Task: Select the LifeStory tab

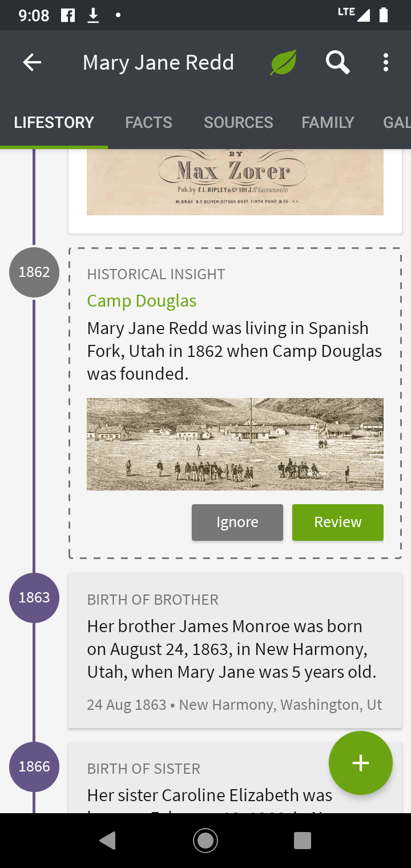Action: click(x=54, y=122)
